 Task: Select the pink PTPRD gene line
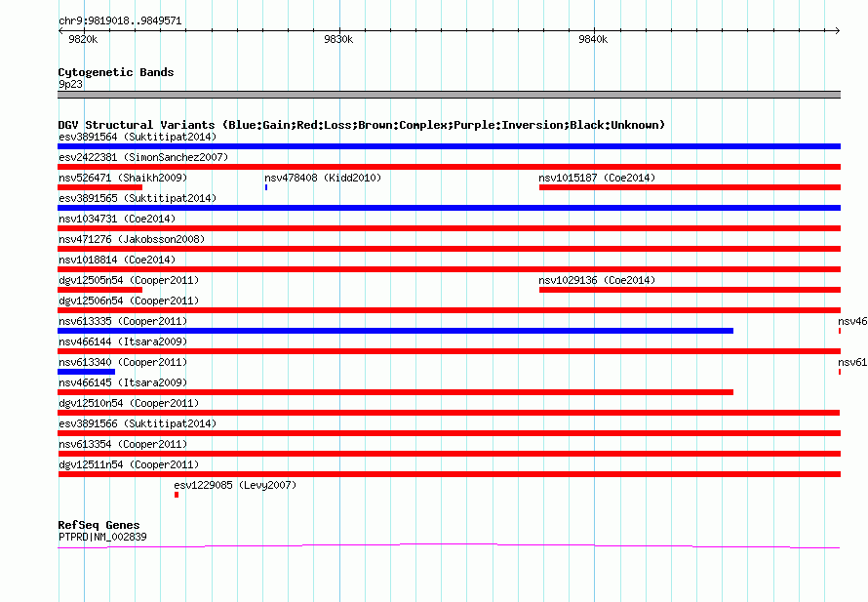[x=449, y=546]
